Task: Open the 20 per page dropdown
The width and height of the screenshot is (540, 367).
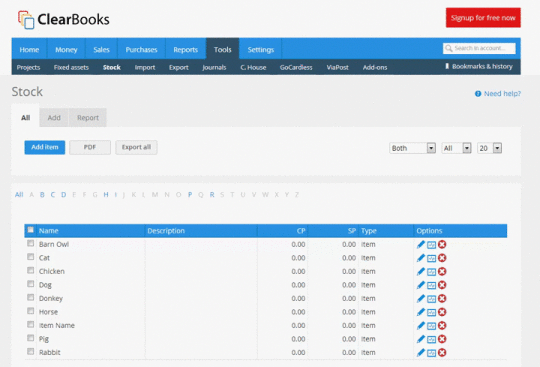Action: 489,148
